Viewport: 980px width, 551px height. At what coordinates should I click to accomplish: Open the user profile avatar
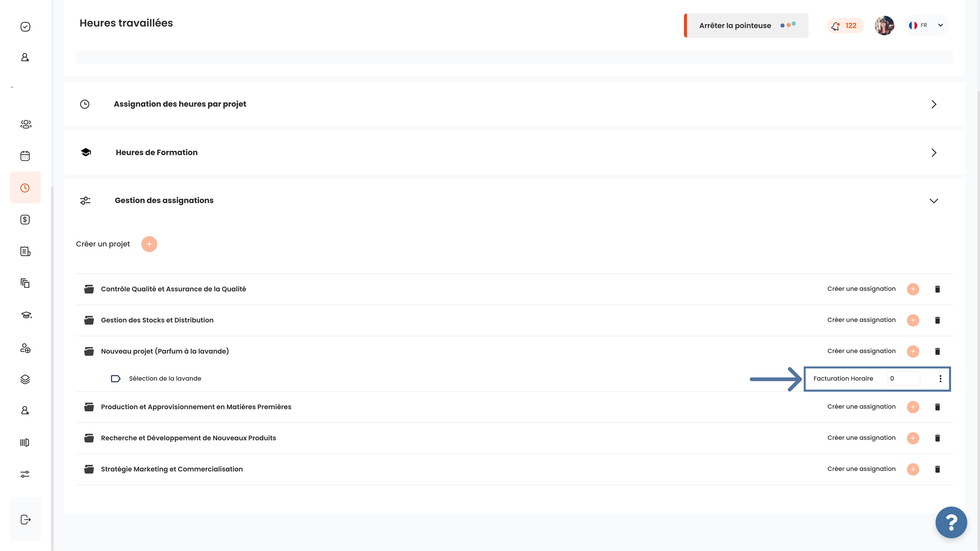(884, 25)
